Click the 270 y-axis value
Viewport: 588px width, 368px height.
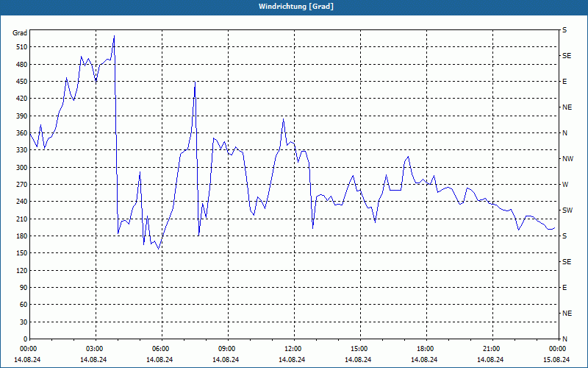click(22, 185)
